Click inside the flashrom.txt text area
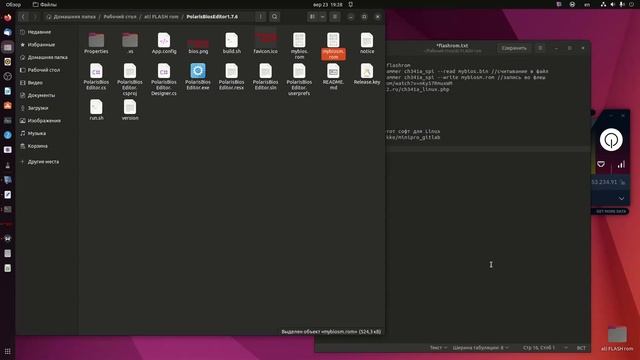Viewport: 640px width, 360px height. pyautogui.click(x=488, y=245)
